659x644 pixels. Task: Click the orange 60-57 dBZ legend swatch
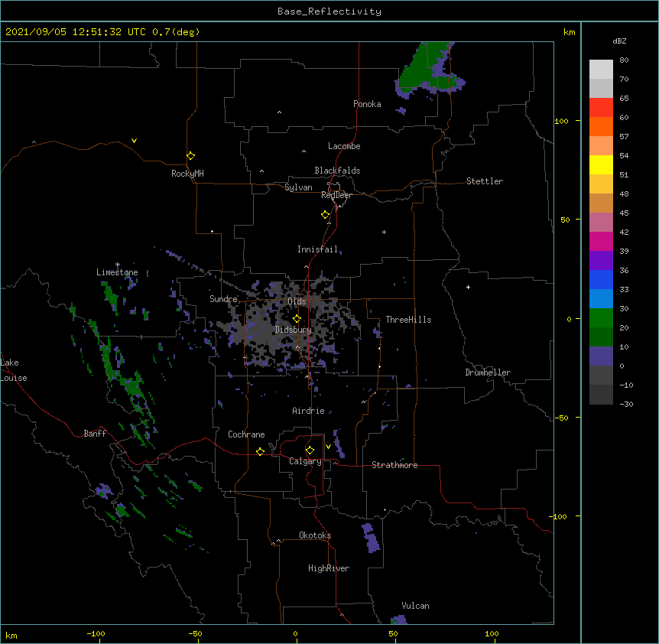coord(601,126)
